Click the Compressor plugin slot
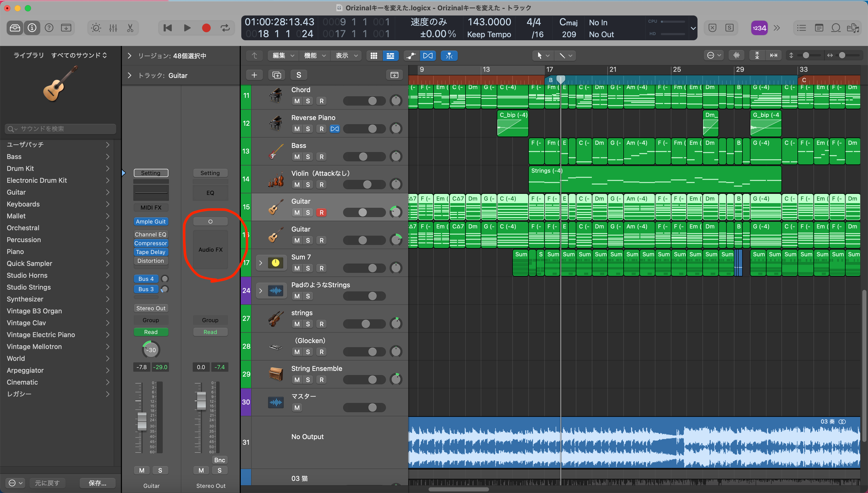 [x=151, y=243]
